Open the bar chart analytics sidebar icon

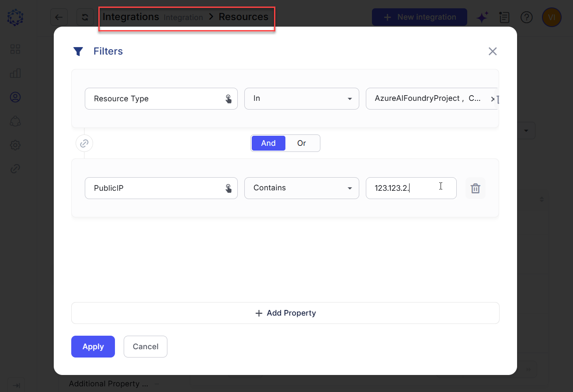[15, 73]
